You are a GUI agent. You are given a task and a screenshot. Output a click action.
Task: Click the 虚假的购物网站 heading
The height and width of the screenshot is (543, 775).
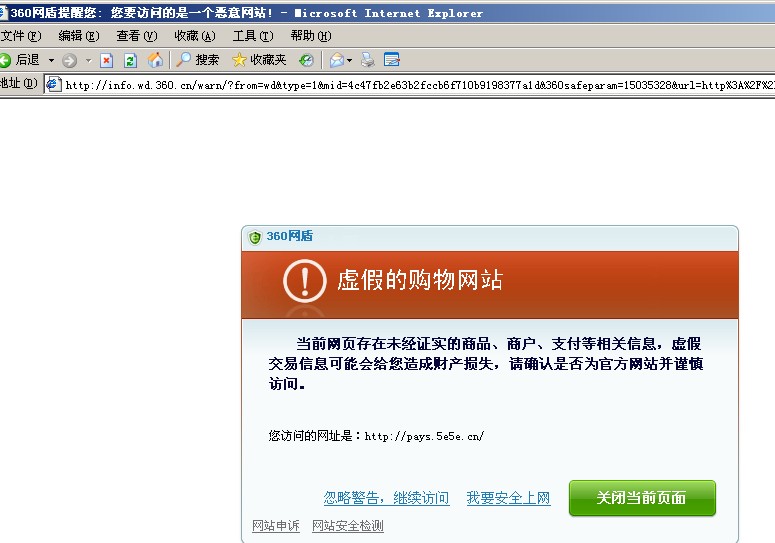pos(420,280)
